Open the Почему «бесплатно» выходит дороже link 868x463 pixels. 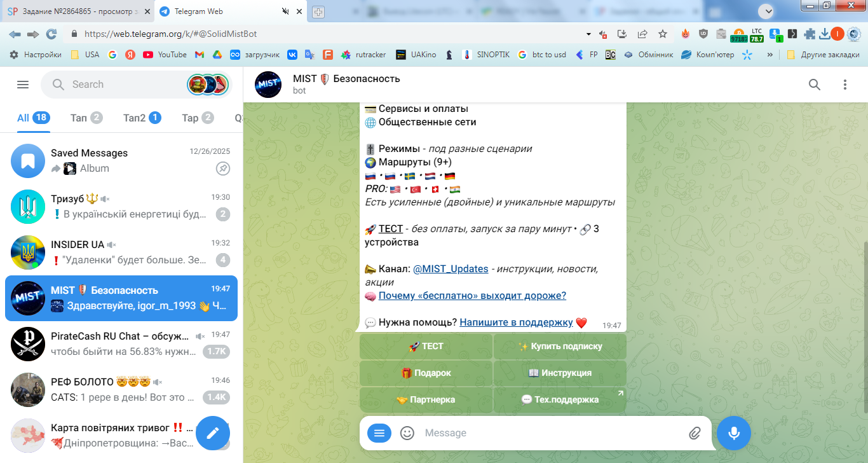click(472, 296)
